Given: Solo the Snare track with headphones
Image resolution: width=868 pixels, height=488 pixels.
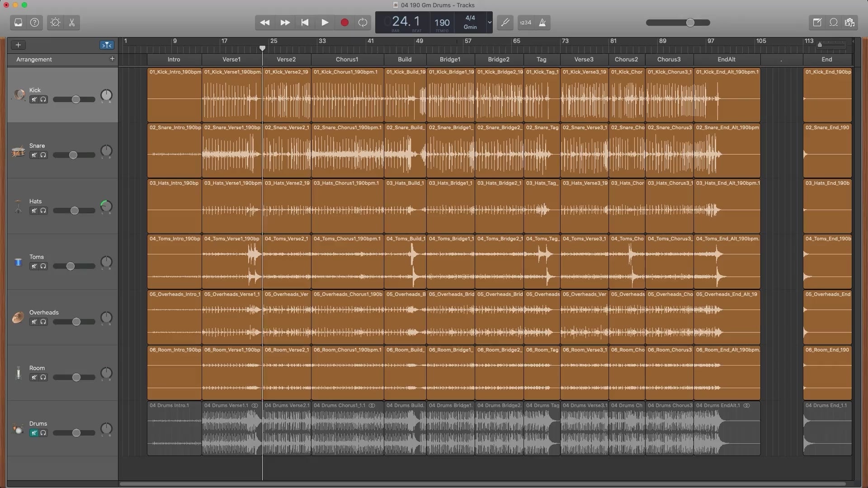Looking at the screenshot, I should [x=43, y=155].
